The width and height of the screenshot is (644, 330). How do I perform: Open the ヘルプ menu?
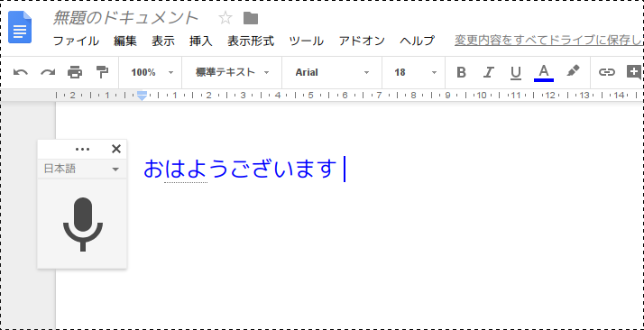coord(417,41)
